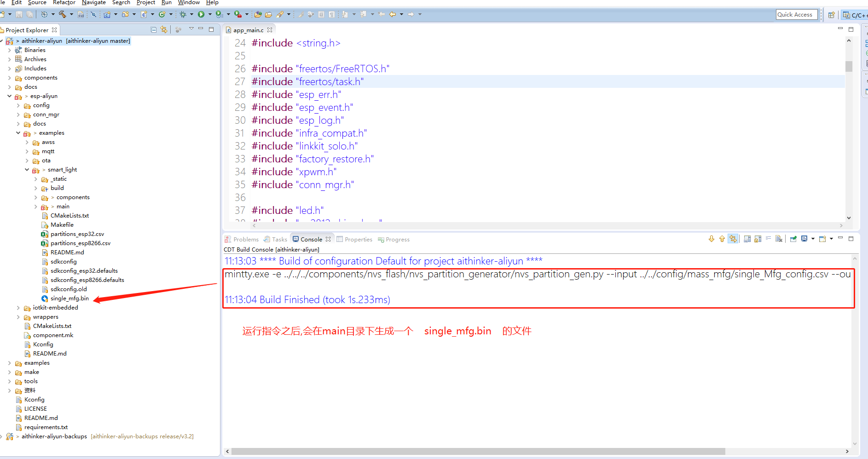
Task: Open the Window menu
Action: click(189, 3)
